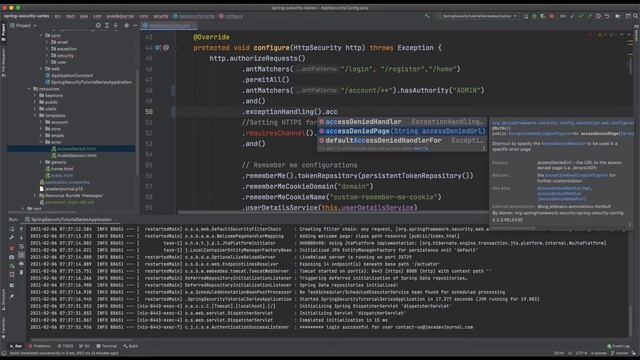Viewport: 640px width, 360px height.
Task: Choose defaultAccessDeniedHandlerFor completion suggestion
Action: pyautogui.click(x=402, y=140)
